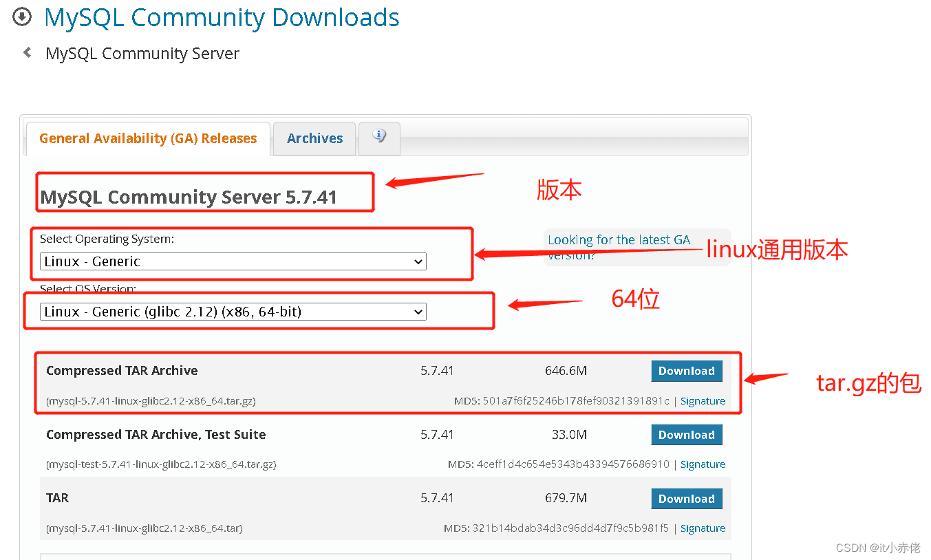This screenshot has height=560, width=931.
Task: Select the General Availability (GA) Releases tab
Action: [x=147, y=138]
